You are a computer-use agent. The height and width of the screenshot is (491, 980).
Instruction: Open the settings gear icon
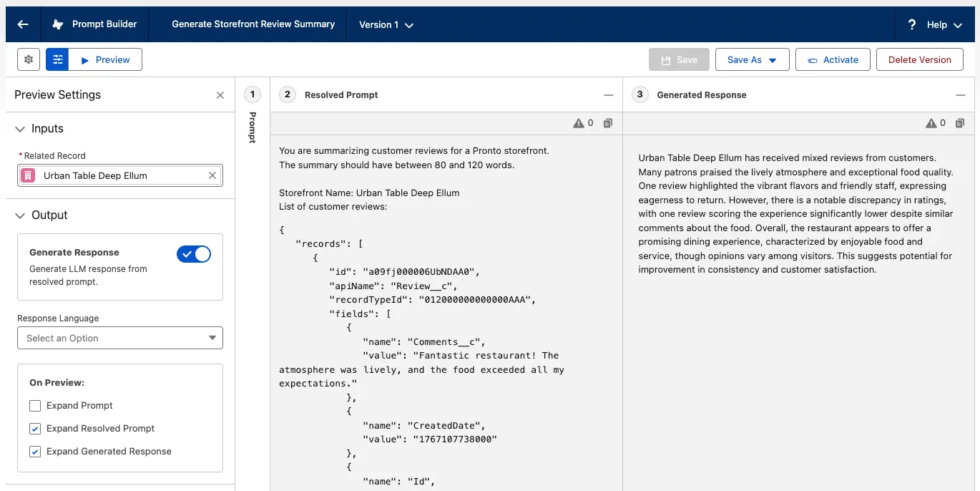29,60
